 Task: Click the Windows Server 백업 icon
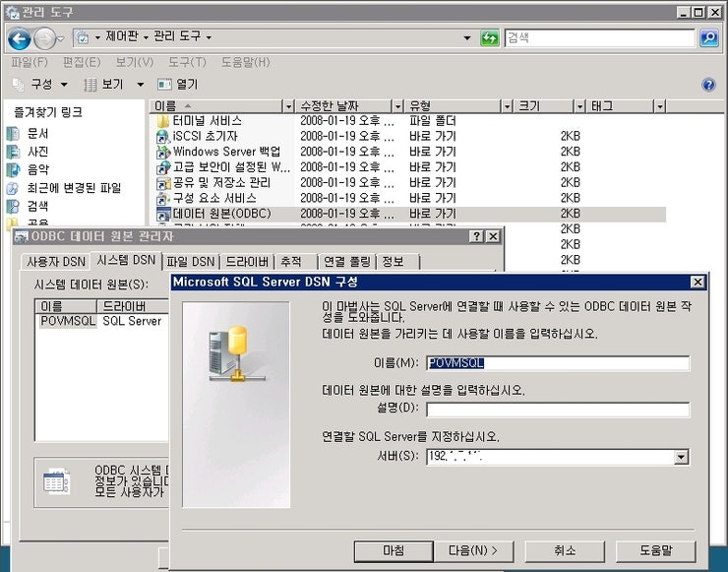pos(163,152)
